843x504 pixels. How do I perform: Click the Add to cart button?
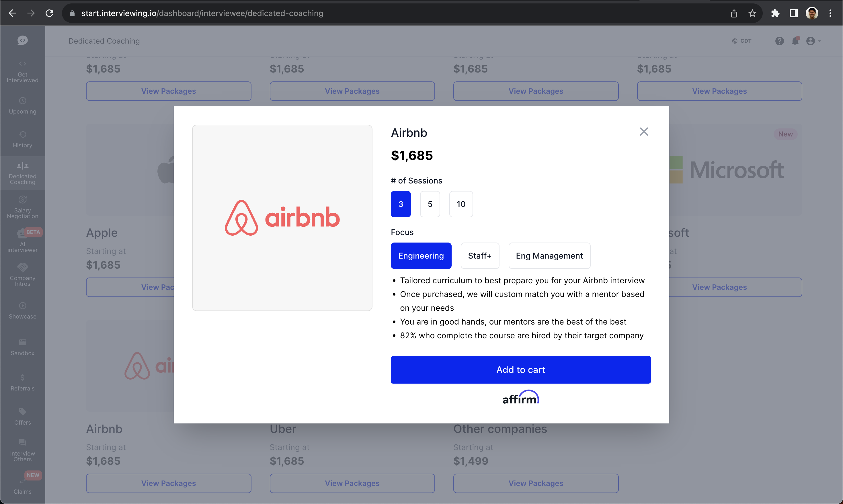[520, 370]
